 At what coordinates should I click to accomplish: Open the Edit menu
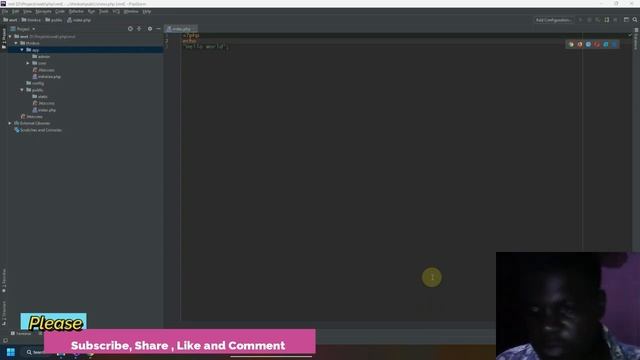coord(15,11)
